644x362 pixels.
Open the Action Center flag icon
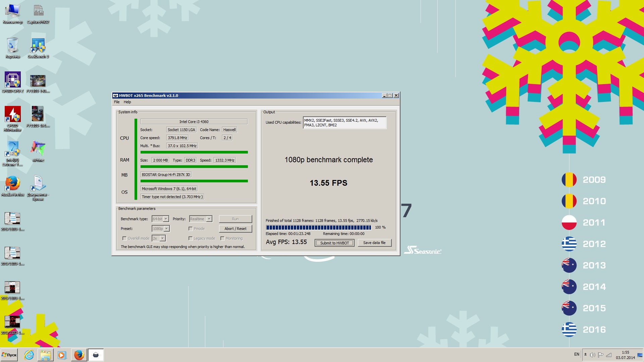[601, 355]
